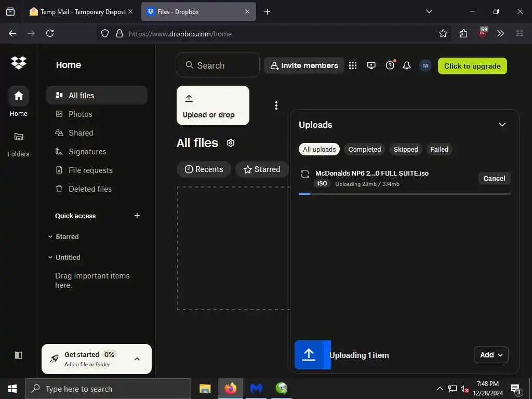532x399 pixels.
Task: Filter uploads by Failed
Action: click(440, 149)
